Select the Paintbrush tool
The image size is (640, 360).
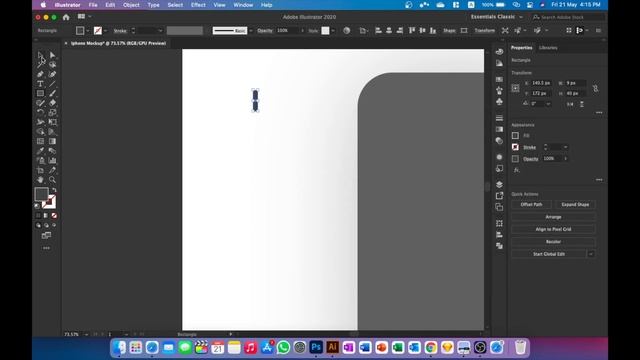coord(53,93)
